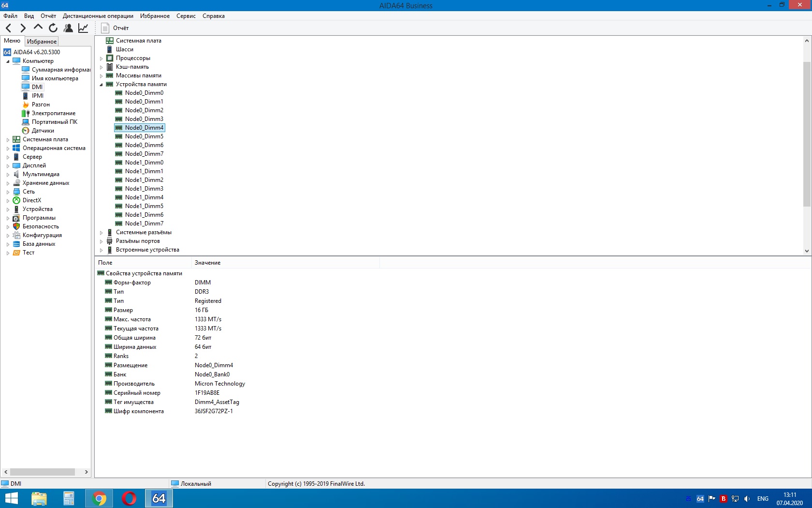Collapse the Компьютер tree node
Screen dimensions: 812x508
(8, 61)
